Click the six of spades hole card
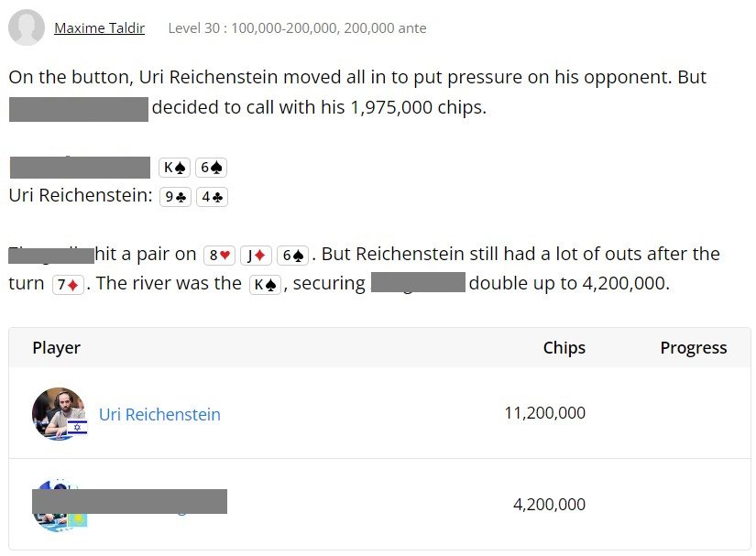The width and height of the screenshot is (756, 556). coord(211,168)
